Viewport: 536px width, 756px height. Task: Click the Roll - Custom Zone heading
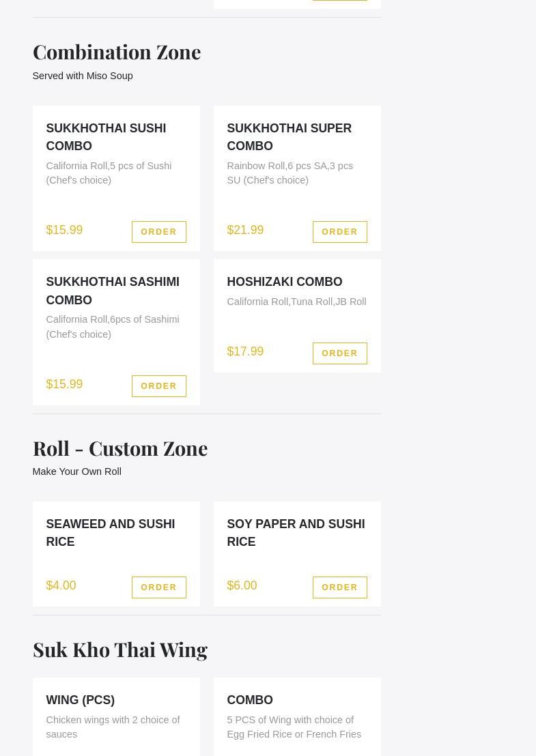[120, 448]
